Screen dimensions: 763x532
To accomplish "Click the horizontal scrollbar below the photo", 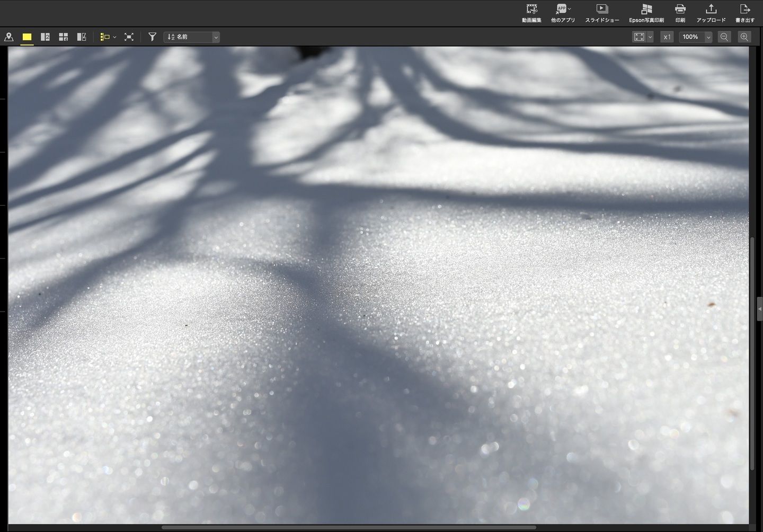I will [349, 528].
